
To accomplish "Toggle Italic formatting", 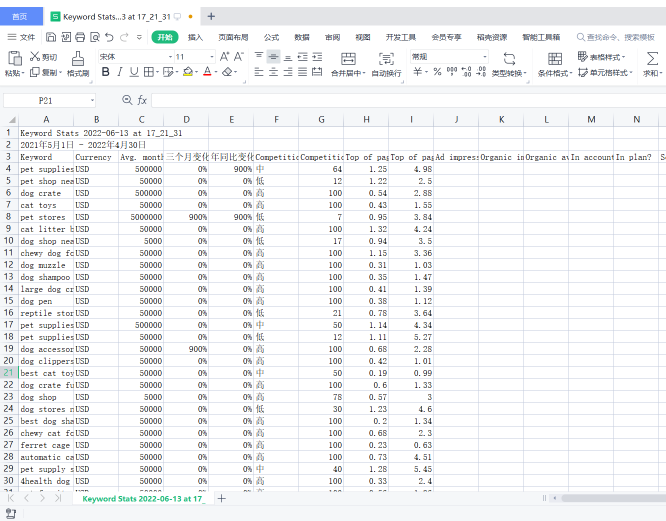I will tap(120, 72).
